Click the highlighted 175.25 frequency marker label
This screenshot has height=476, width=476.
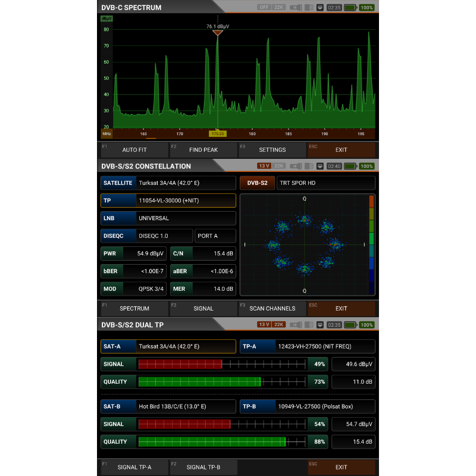click(218, 133)
